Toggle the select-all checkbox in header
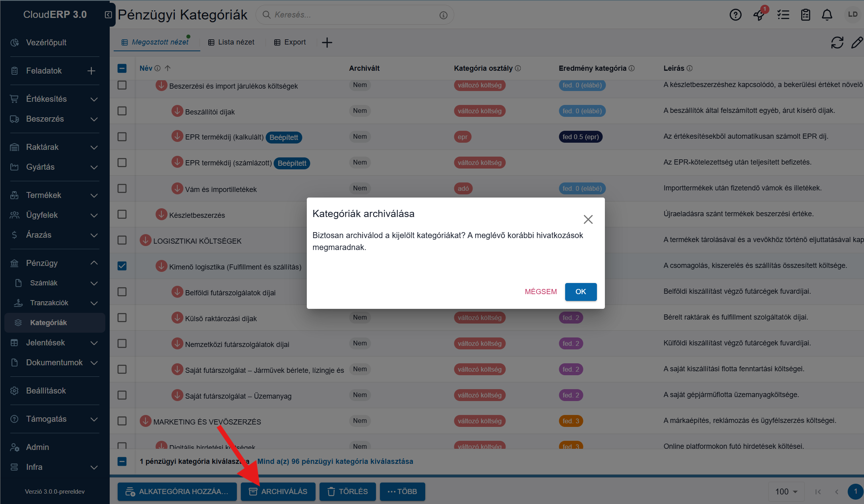 [x=122, y=68]
